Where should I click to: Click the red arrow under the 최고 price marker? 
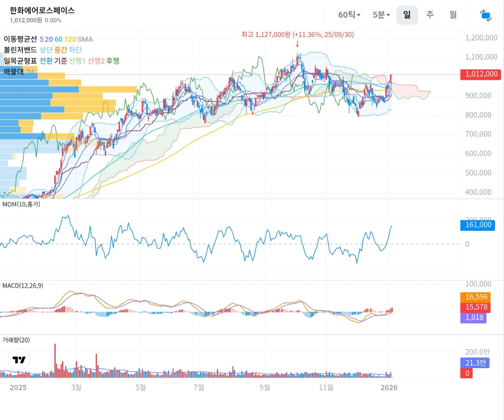[x=297, y=44]
